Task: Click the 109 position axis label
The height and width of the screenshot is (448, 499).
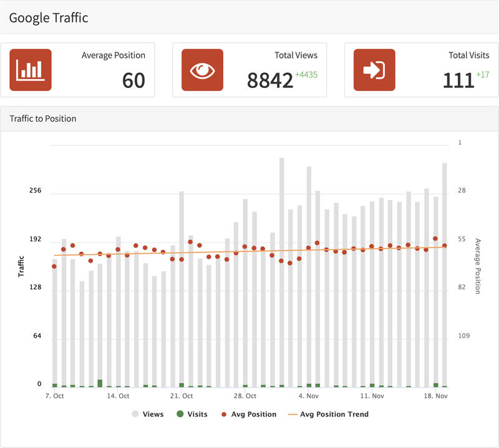Action: click(x=463, y=336)
